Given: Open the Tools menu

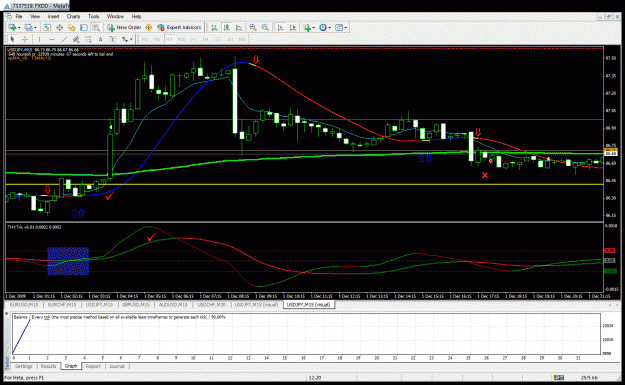Looking at the screenshot, I should coord(93,16).
